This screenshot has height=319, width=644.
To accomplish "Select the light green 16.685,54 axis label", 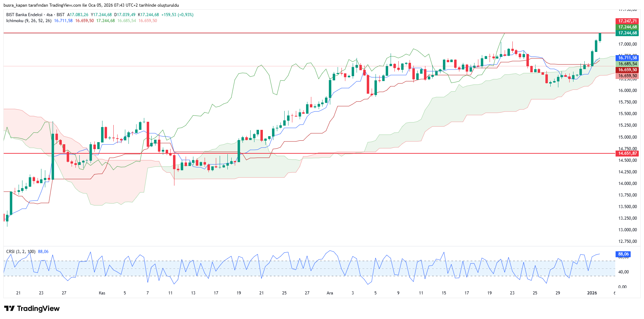I will coord(627,64).
